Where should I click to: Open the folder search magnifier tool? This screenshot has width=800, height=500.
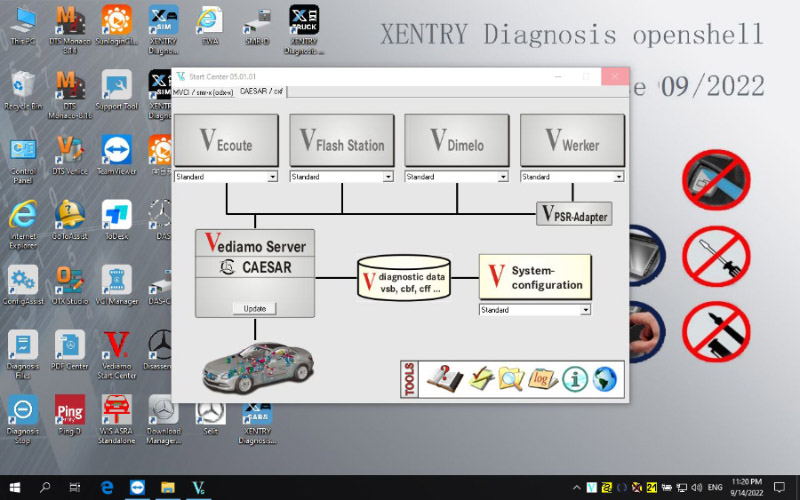point(511,379)
